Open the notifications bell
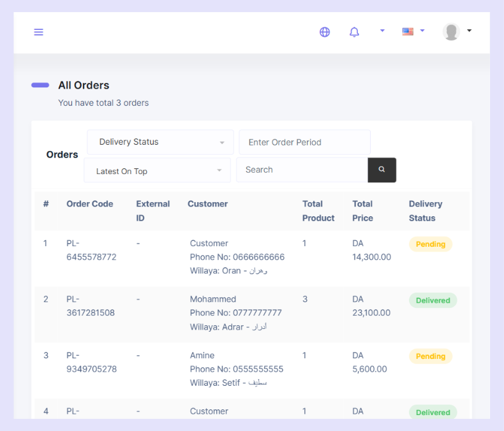 tap(354, 32)
